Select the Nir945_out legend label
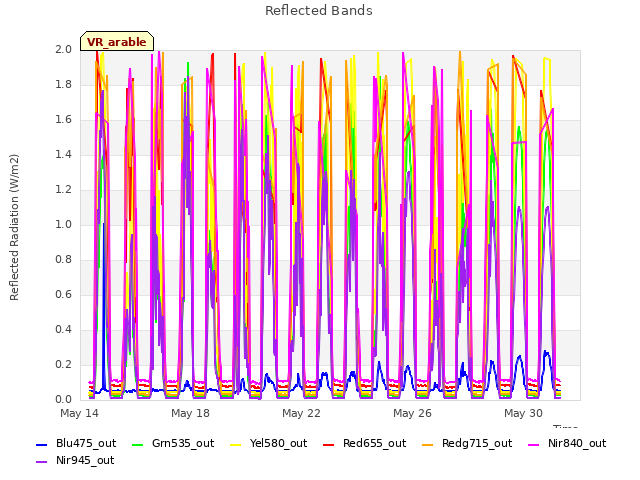Screen dimensions: 640x480 [x=85, y=460]
